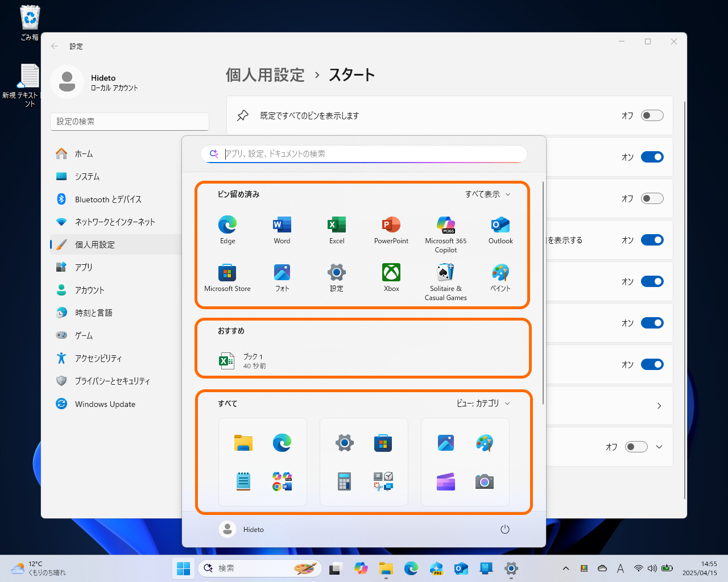The height and width of the screenshot is (582, 728).
Task: Open プライバシーとセキュリティ settings
Action: tap(115, 381)
